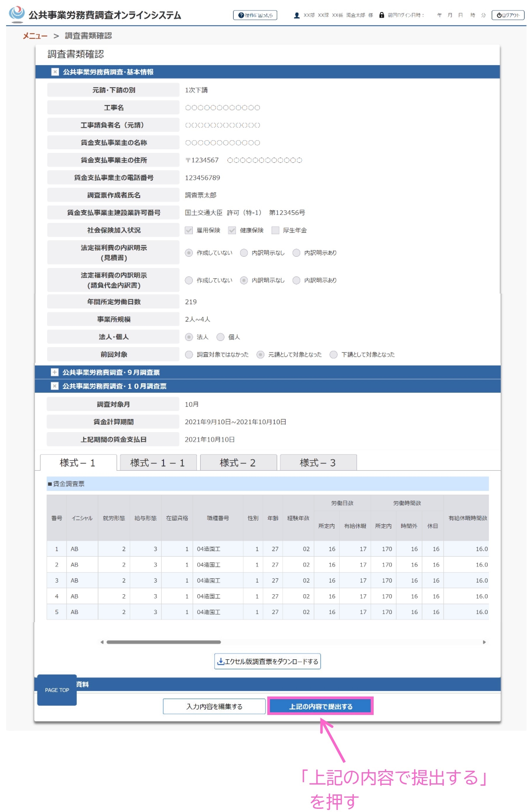Image resolution: width=527 pixels, height=812 pixels.
Task: Expand the 9月調査票 section with the plus icon
Action: pos(54,372)
